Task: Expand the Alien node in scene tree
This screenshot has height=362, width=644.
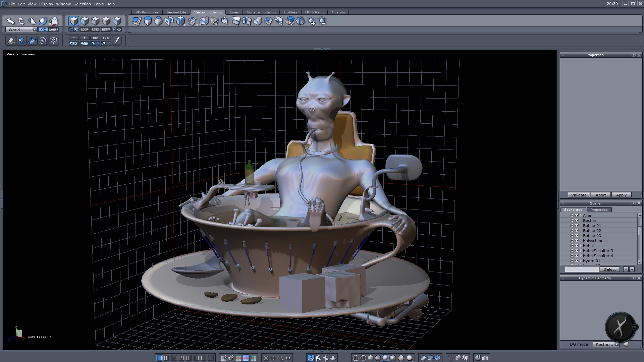Action: pos(581,216)
